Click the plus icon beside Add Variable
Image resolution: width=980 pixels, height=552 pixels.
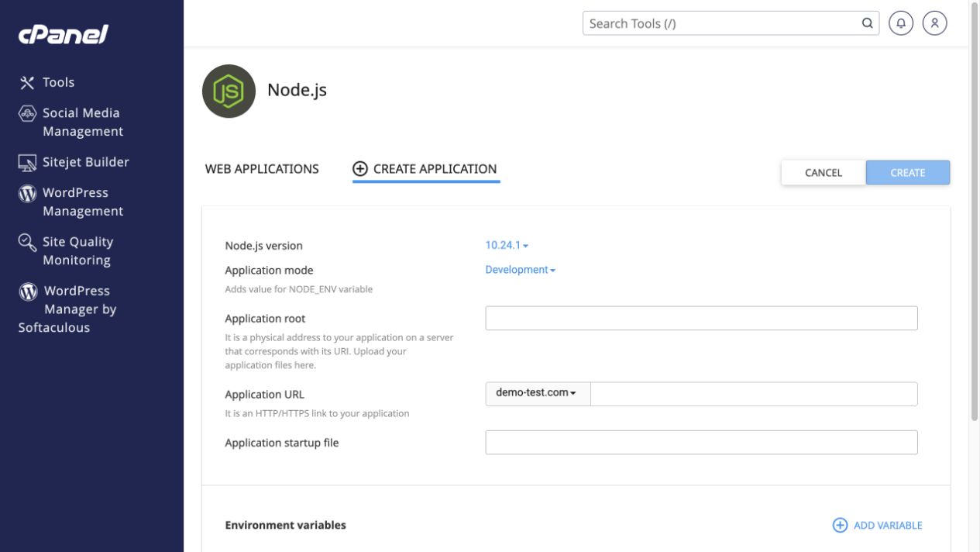coord(840,526)
